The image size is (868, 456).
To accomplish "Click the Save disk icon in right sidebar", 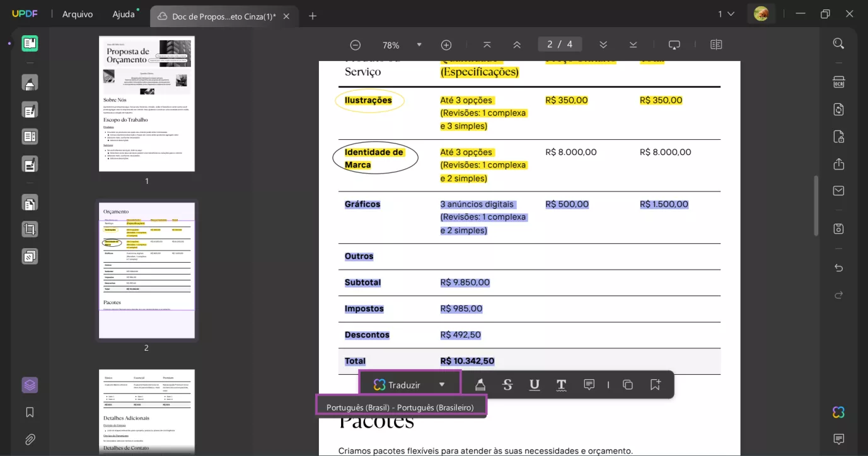I will (838, 229).
